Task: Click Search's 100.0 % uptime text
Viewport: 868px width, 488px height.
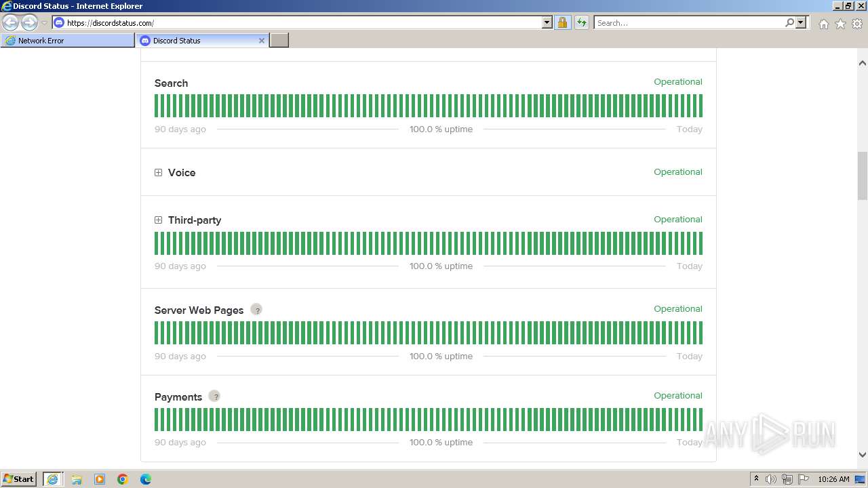Action: click(x=441, y=129)
